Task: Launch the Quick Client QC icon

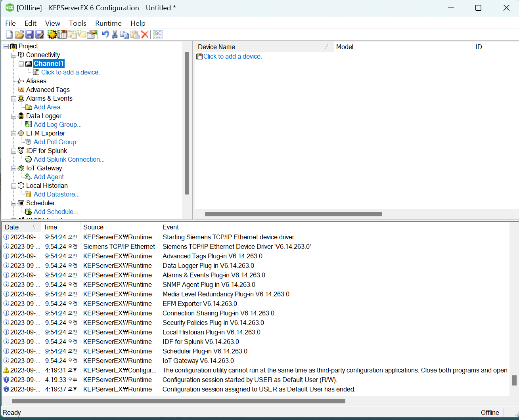Action: point(158,34)
